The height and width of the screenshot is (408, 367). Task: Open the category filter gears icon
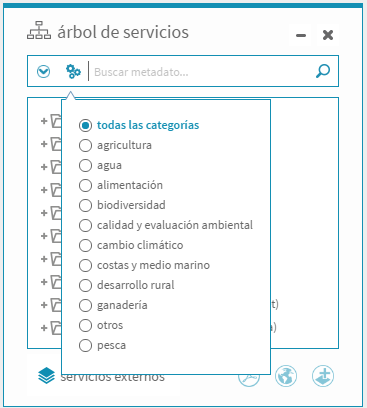pyautogui.click(x=73, y=71)
